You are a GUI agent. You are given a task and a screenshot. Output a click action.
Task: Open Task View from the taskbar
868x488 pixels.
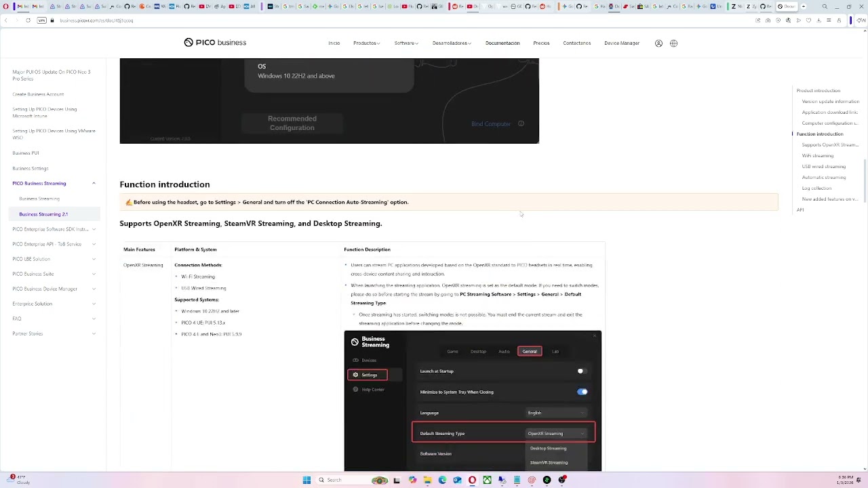397,480
